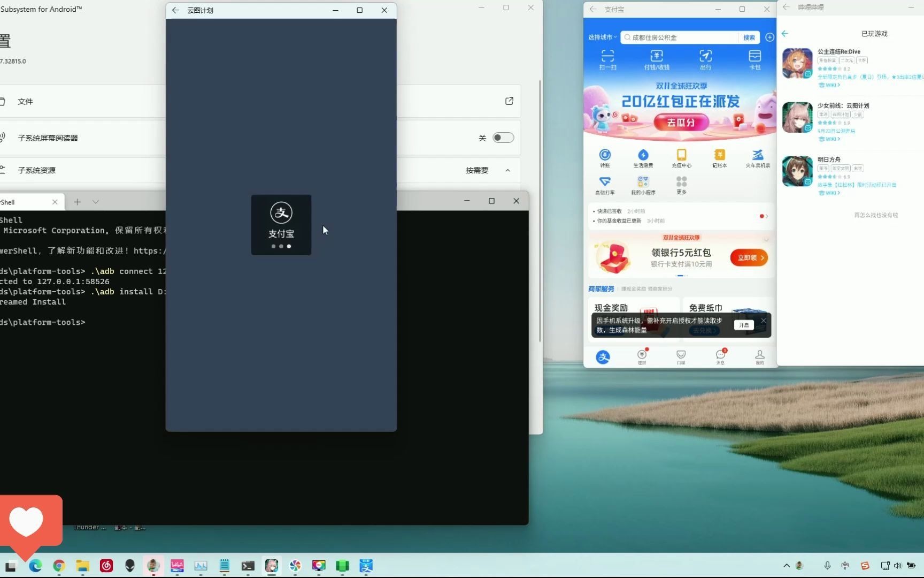924x578 pixels.
Task: Go back in the 云图计划 window
Action: [x=175, y=10]
